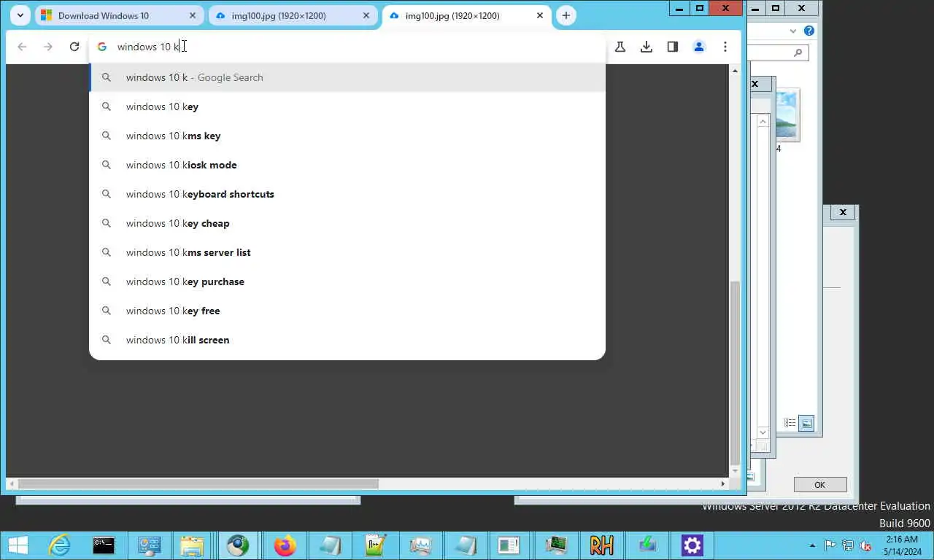Select 'windows 10 keyboard shortcuts' suggestion
This screenshot has height=560, width=934.
pos(347,194)
